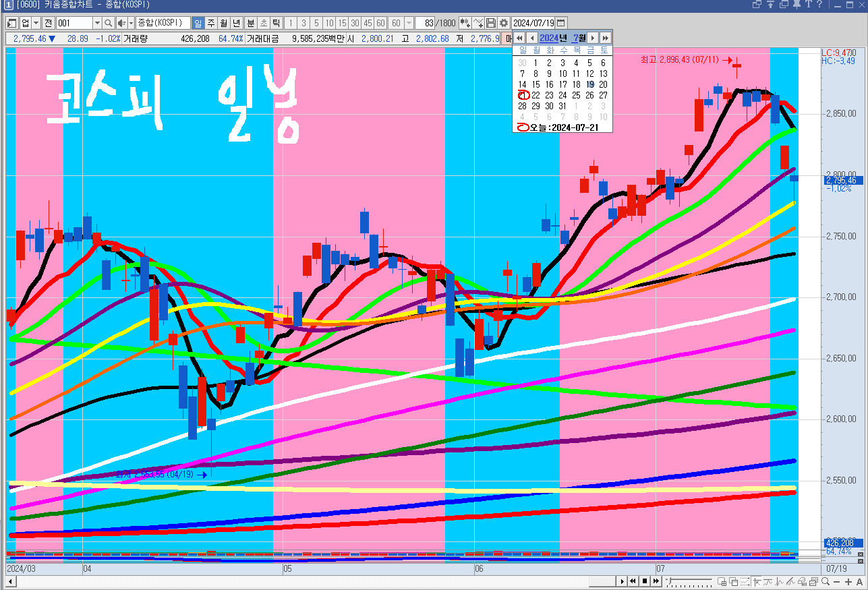Image resolution: width=868 pixels, height=590 pixels.
Task: Go to previous year in calendar
Action: coord(519,38)
